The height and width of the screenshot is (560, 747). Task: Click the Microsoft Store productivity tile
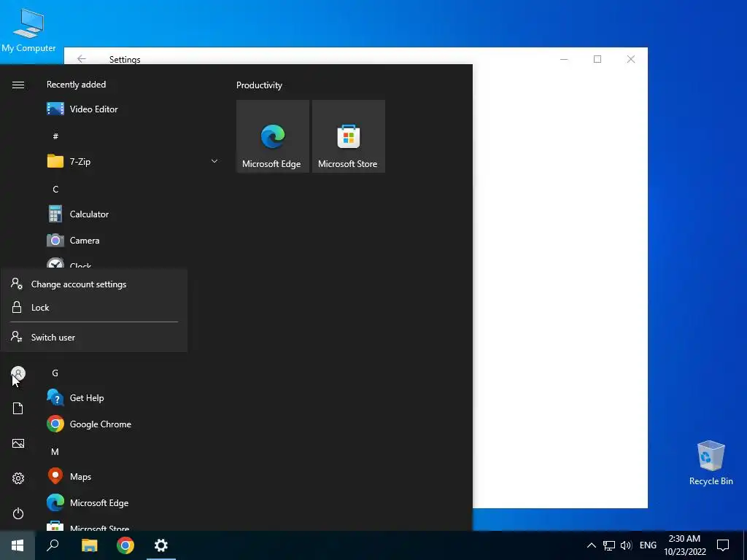[348, 136]
